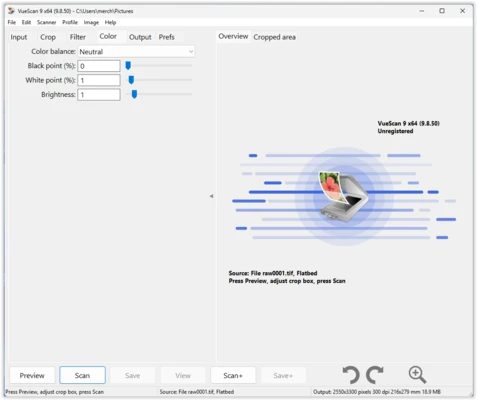Minimize the VueScan window
477x400 pixels.
(x=422, y=11)
